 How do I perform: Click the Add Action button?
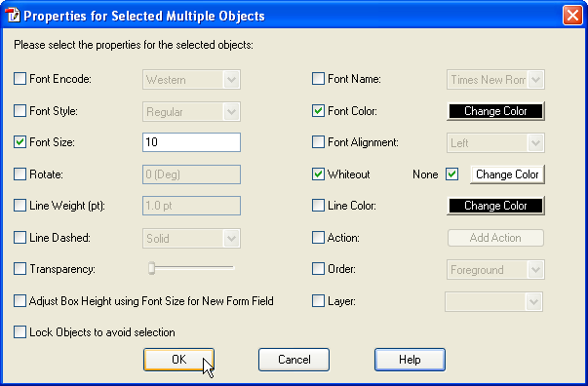point(495,238)
